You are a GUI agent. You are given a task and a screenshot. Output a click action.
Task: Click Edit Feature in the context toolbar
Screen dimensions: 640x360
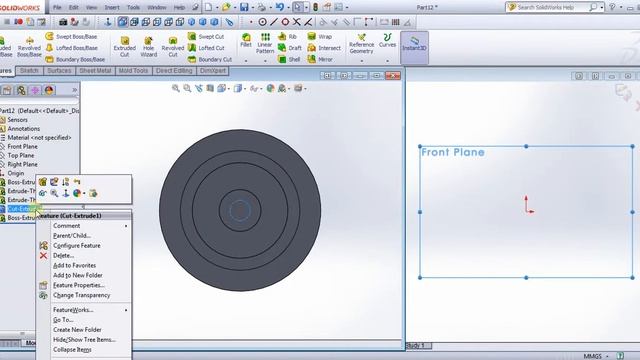(43, 182)
